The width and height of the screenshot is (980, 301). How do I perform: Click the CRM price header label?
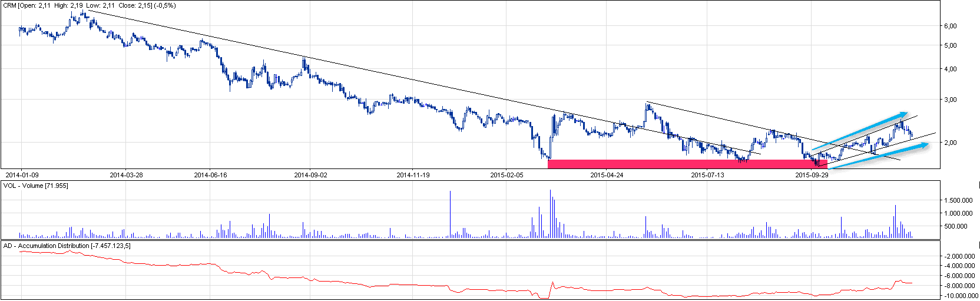[89, 5]
